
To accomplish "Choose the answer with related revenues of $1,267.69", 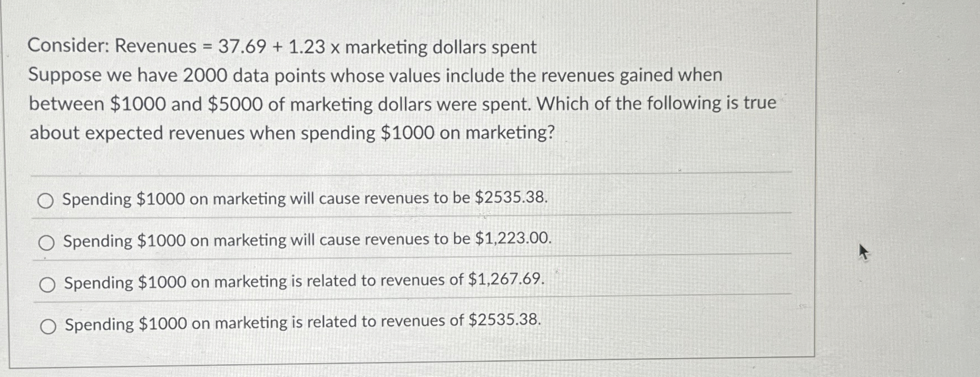I will coord(304,281).
